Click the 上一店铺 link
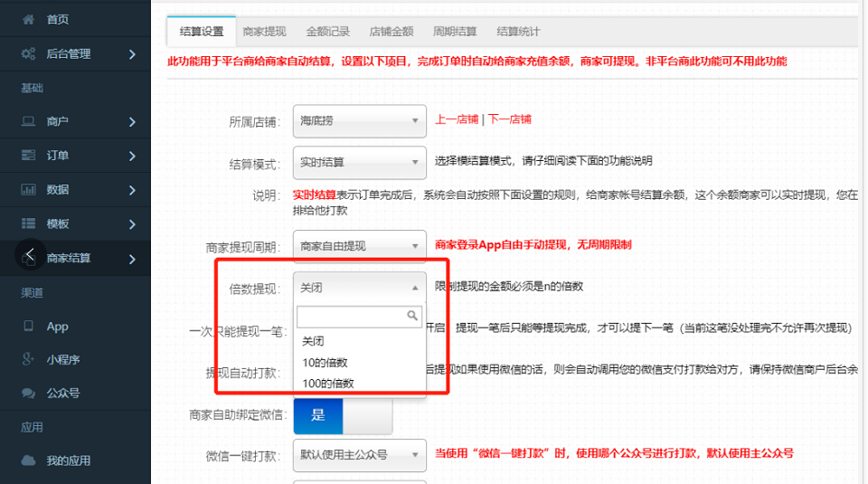The width and height of the screenshot is (868, 484). [x=456, y=119]
